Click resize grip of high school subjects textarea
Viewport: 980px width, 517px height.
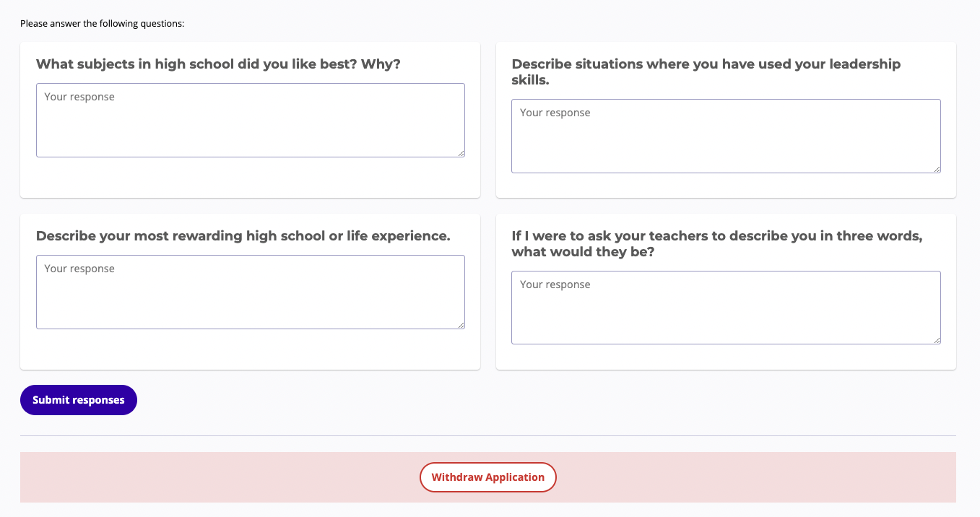(x=461, y=153)
